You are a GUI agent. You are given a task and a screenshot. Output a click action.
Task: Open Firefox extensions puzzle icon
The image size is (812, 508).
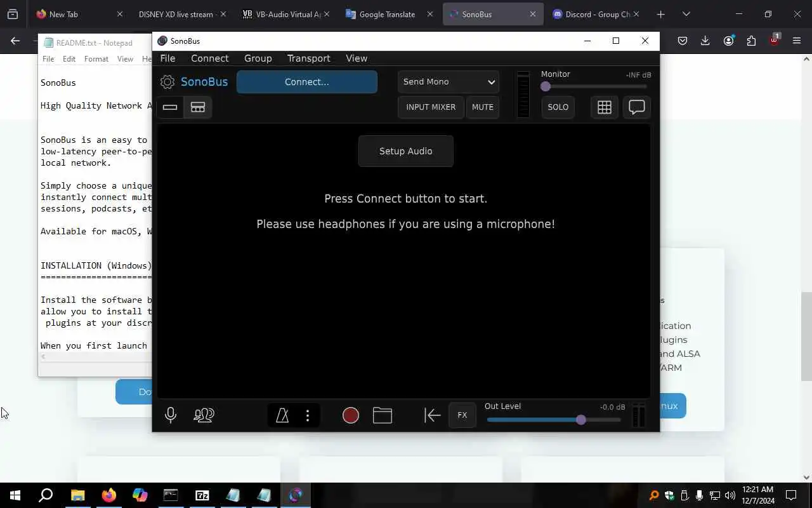coord(751,41)
